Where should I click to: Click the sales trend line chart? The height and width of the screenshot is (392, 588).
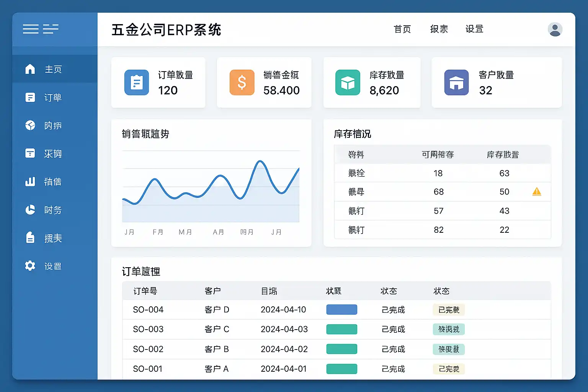pyautogui.click(x=211, y=188)
